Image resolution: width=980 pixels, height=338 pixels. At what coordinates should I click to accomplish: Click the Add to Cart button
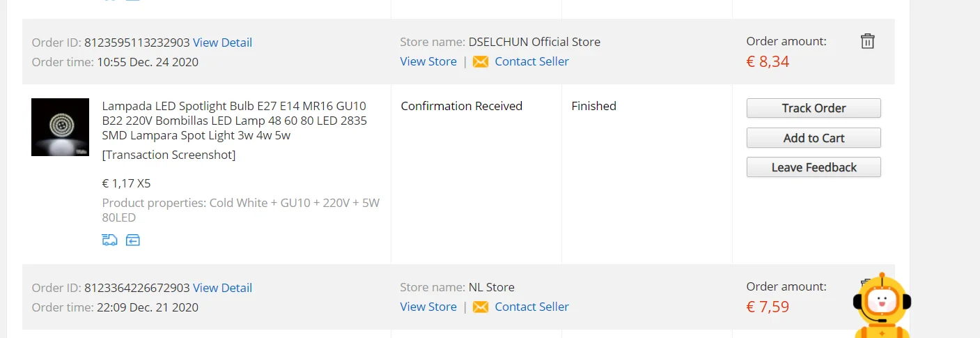pos(814,138)
